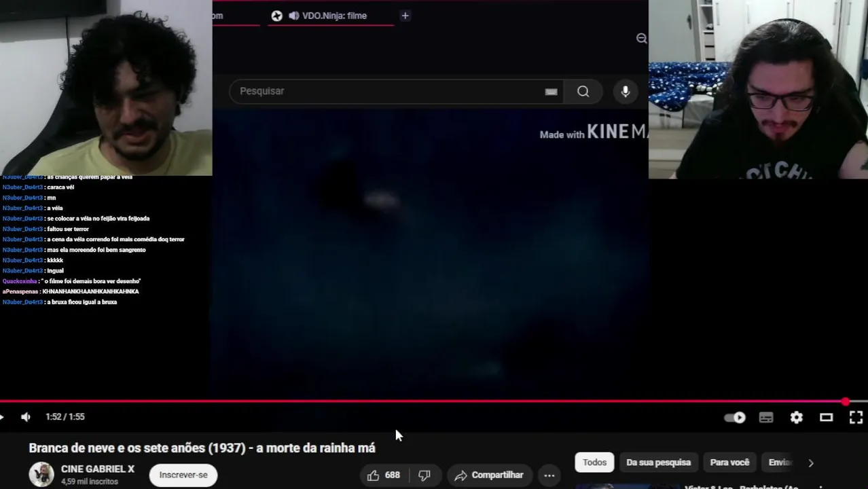The height and width of the screenshot is (489, 868).
Task: Click the 1:52 / 1:55 time display
Action: coord(65,417)
